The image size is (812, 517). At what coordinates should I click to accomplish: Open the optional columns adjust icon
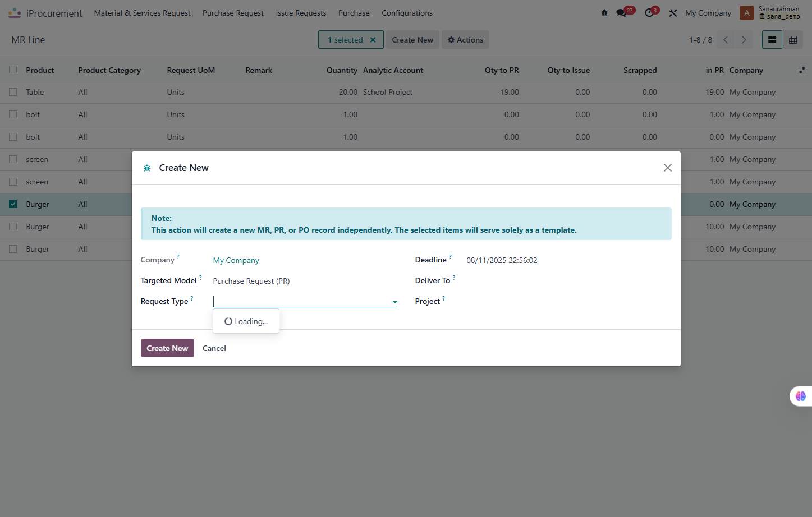802,70
